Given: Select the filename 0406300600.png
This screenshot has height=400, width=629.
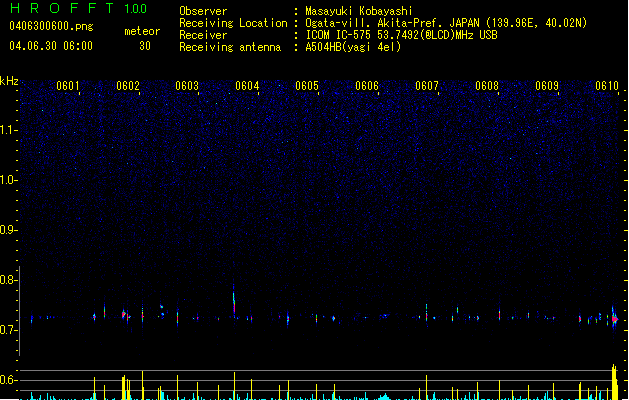Looking at the screenshot, I should pos(51,26).
